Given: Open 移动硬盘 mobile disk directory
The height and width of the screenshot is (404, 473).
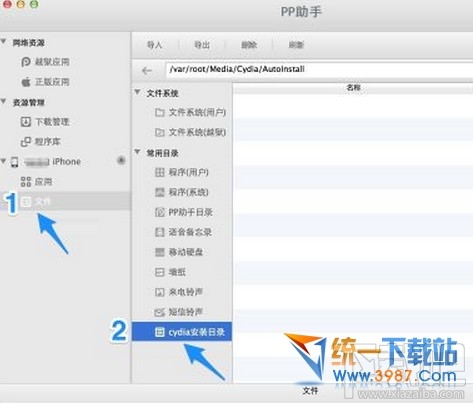Looking at the screenshot, I should tap(179, 252).
